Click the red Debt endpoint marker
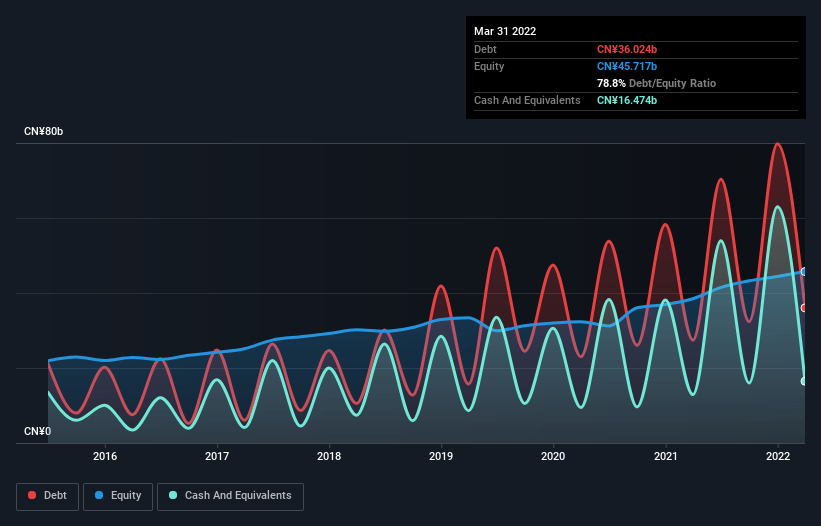 pyautogui.click(x=804, y=308)
